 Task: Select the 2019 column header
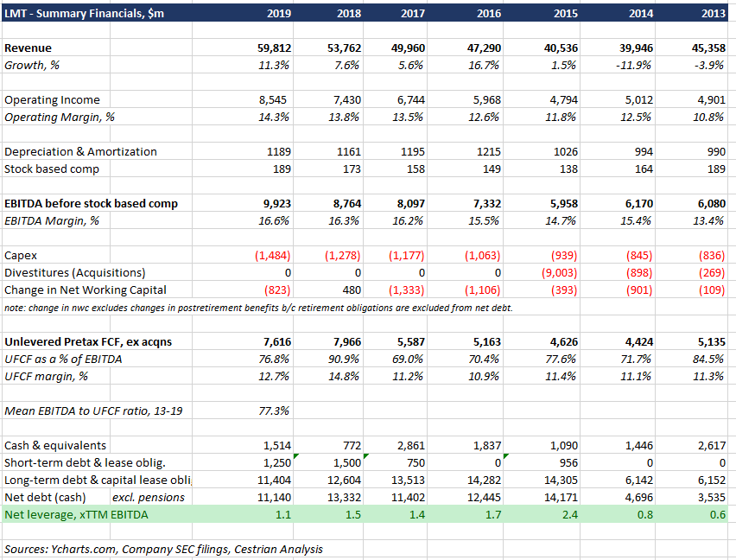click(279, 13)
